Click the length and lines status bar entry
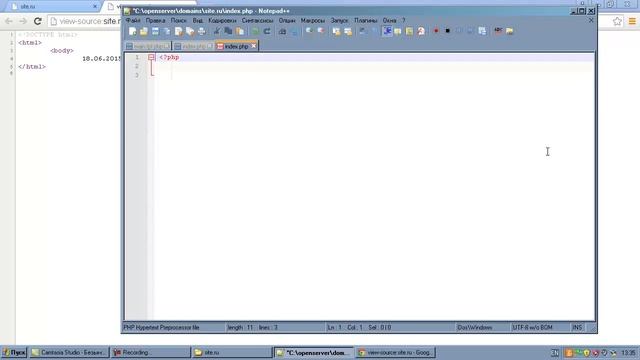Image resolution: width=640 pixels, height=360 pixels. [253, 327]
